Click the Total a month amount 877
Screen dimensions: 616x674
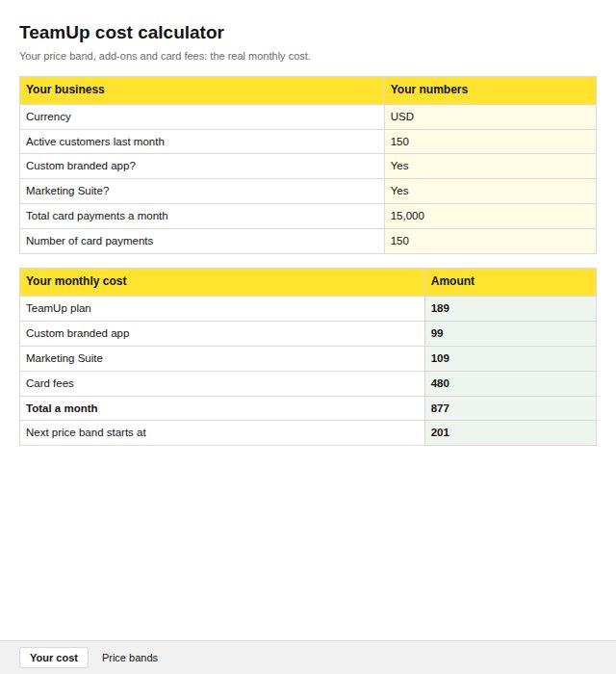(x=510, y=408)
